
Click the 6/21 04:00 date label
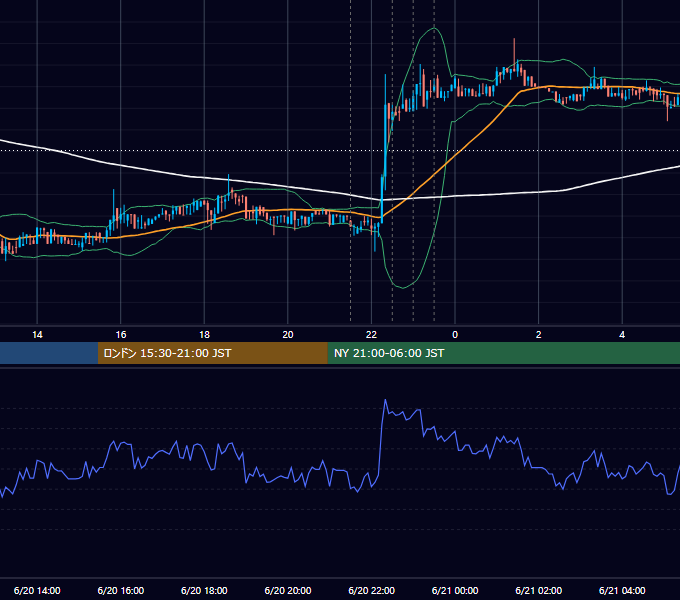tap(622, 590)
